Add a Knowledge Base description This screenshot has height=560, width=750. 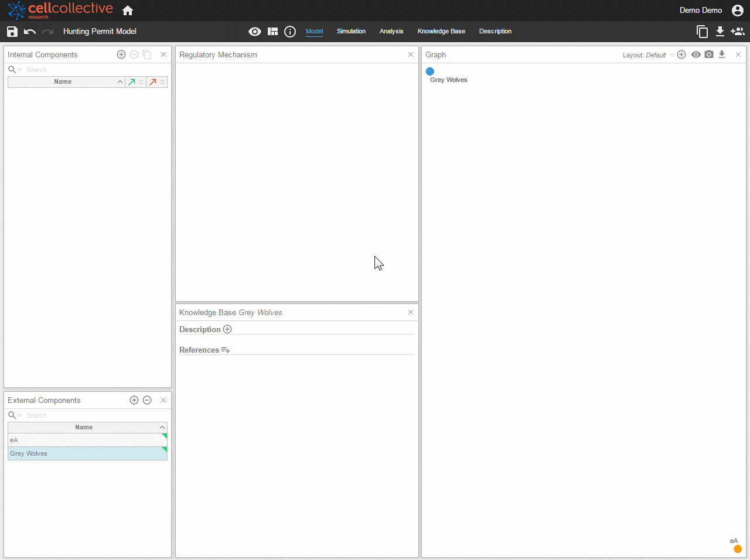[227, 329]
